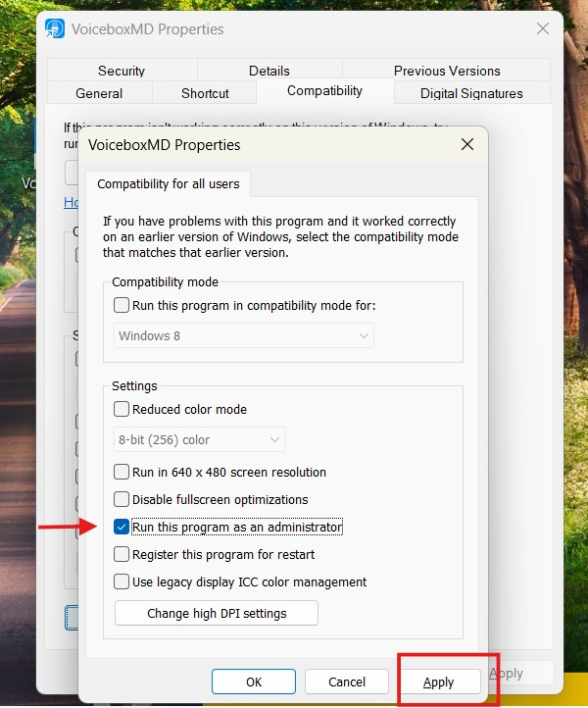Viewport: 588px width, 708px height.
Task: Open the Previous Versions tab
Action: (x=447, y=71)
